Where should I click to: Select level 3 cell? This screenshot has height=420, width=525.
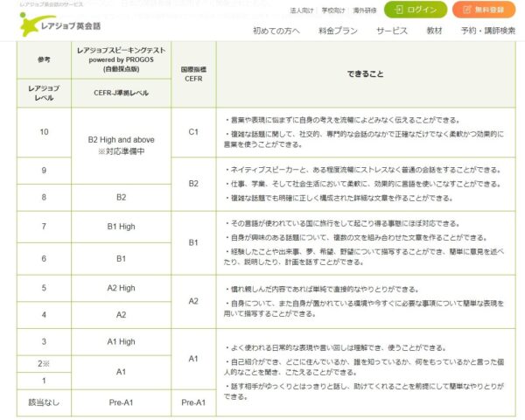(x=44, y=341)
